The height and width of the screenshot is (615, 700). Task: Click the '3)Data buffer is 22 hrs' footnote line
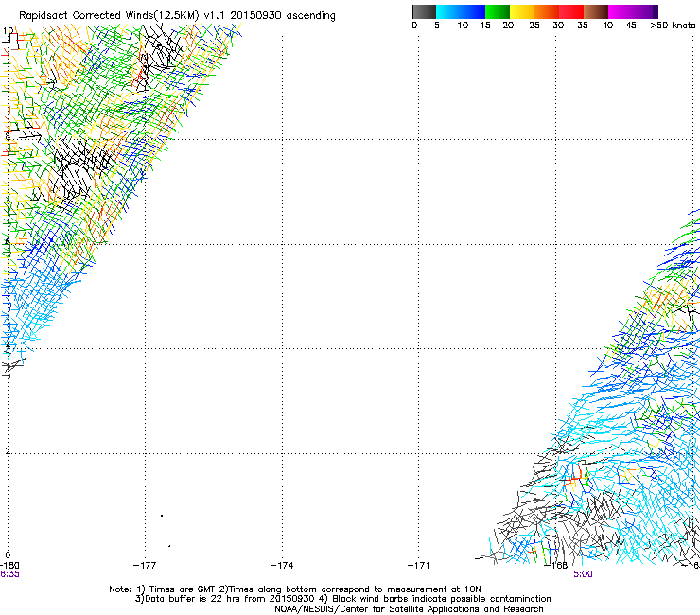click(342, 599)
